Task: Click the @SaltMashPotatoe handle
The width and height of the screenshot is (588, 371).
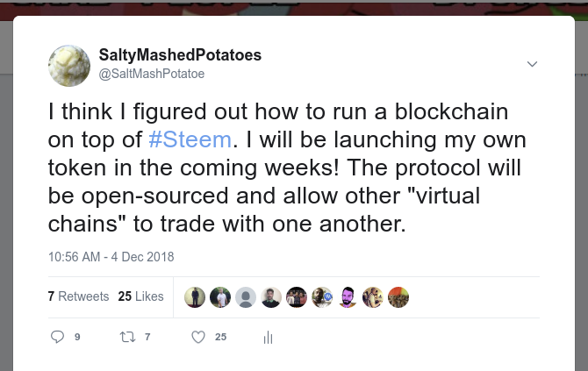Action: click(152, 74)
